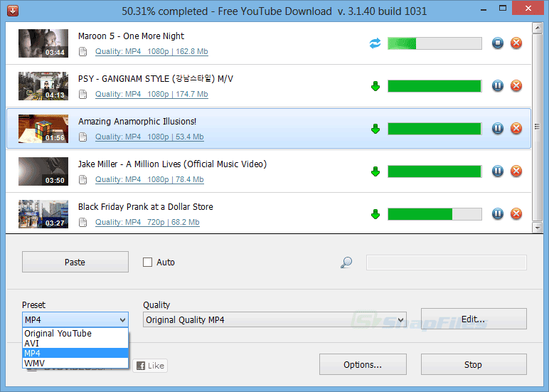Open quality link MP4 1080p 78.4 Mb
This screenshot has width=549, height=392.
[x=149, y=180]
